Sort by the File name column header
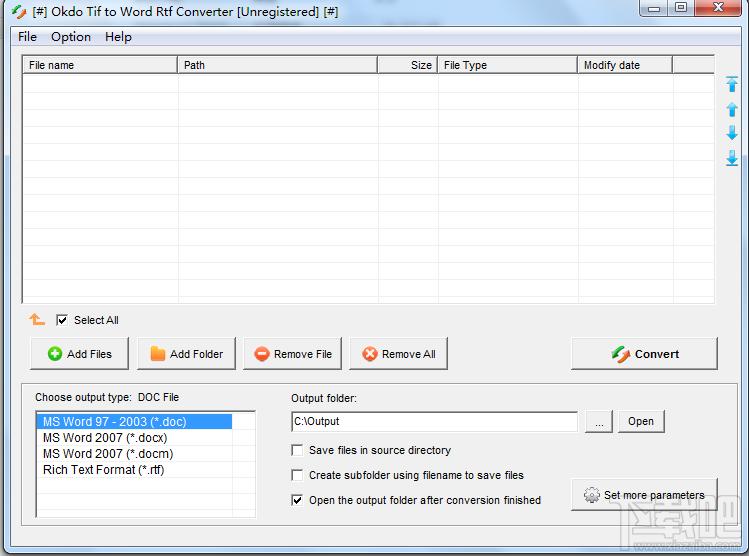The height and width of the screenshot is (556, 749). tap(100, 65)
